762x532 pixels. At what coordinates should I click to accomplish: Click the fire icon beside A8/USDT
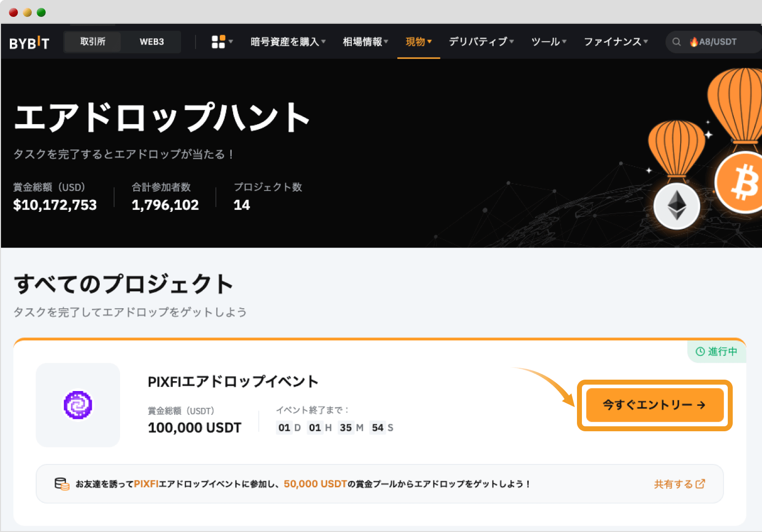point(694,42)
